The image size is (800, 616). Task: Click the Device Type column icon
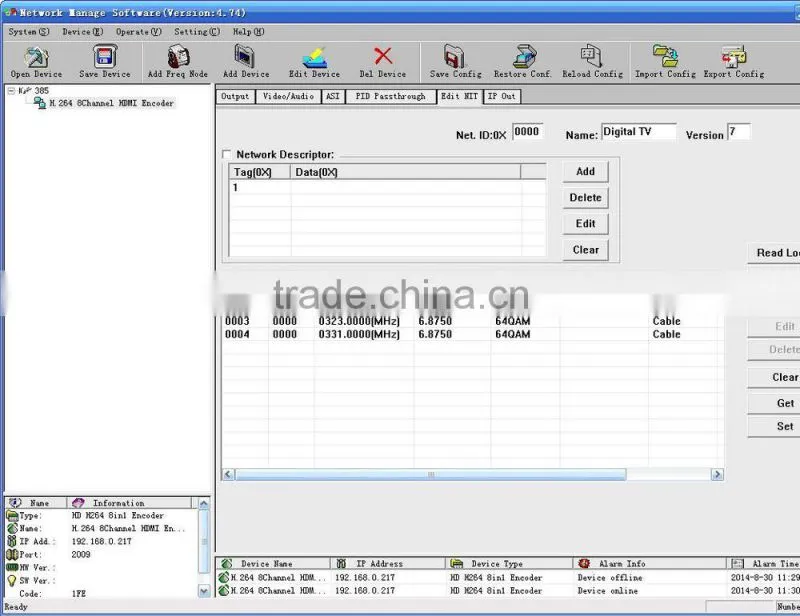point(457,563)
